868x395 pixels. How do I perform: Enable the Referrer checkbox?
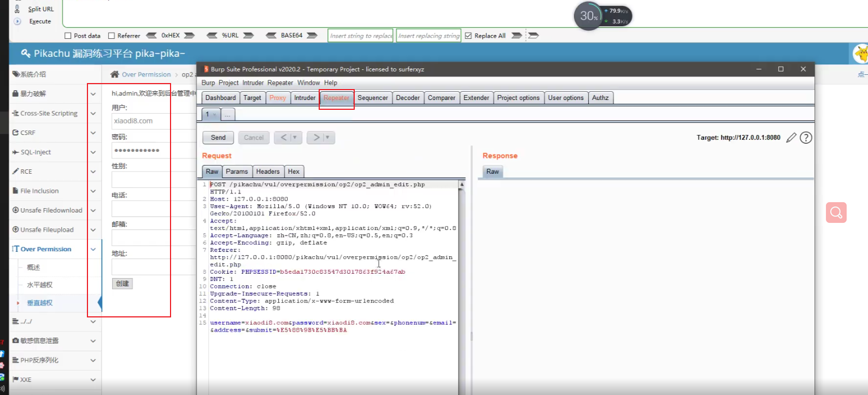pyautogui.click(x=112, y=36)
